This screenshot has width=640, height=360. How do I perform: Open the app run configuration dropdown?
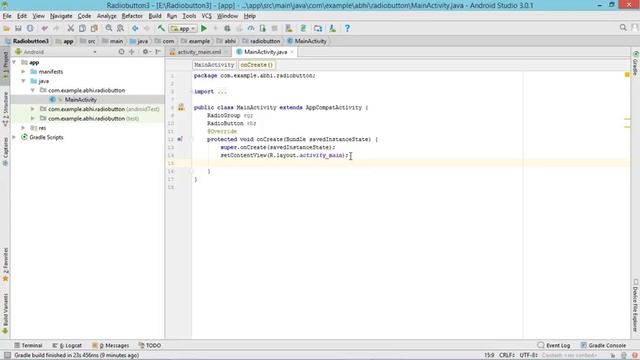click(x=183, y=29)
